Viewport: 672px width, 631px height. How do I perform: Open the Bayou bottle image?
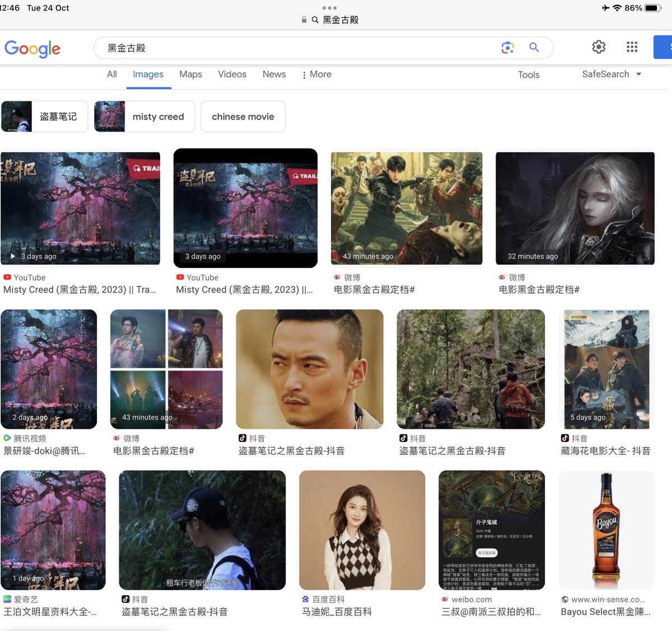[606, 530]
